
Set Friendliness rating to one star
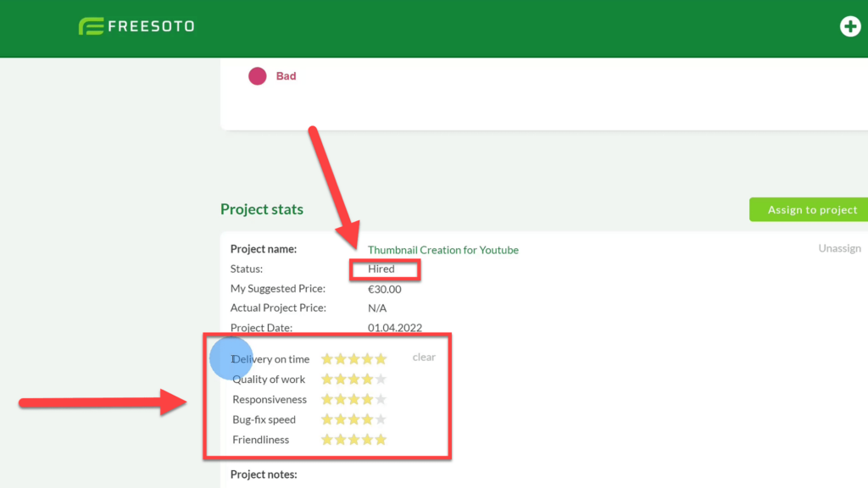[327, 440]
